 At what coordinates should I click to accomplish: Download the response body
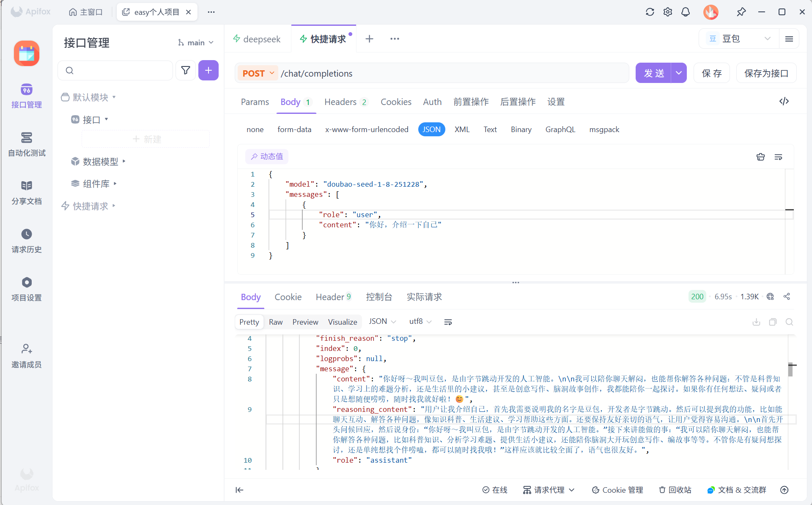click(756, 322)
